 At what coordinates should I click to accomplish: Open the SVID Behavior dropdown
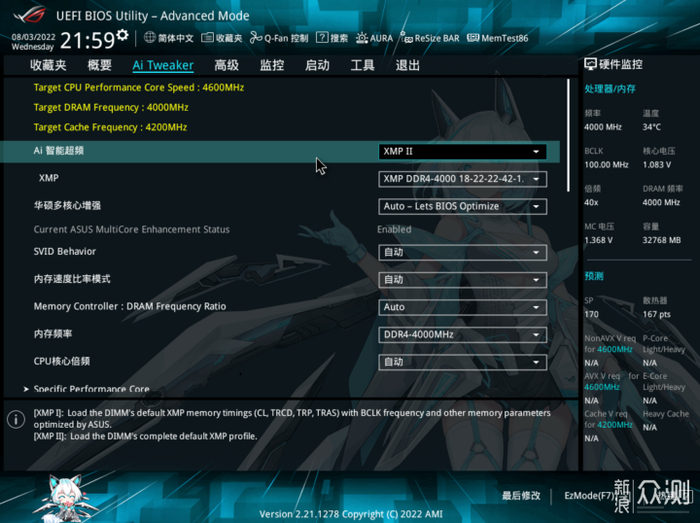coord(462,252)
